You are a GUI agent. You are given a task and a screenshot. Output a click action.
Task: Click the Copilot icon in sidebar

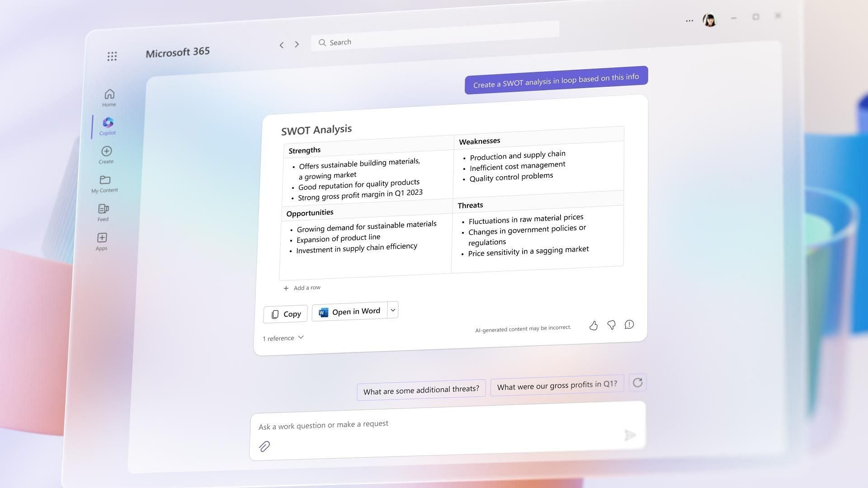click(107, 125)
